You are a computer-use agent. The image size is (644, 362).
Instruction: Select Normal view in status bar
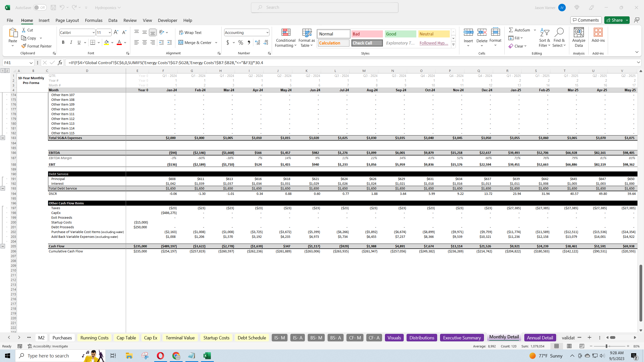(x=556, y=346)
